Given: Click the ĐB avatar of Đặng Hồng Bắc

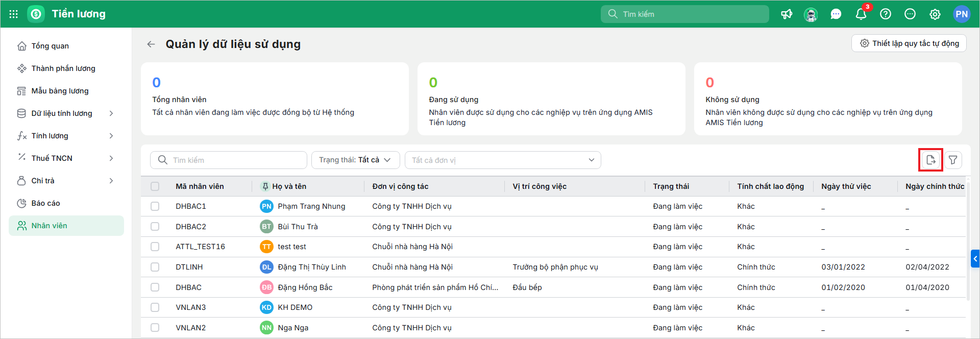Looking at the screenshot, I should [266, 287].
